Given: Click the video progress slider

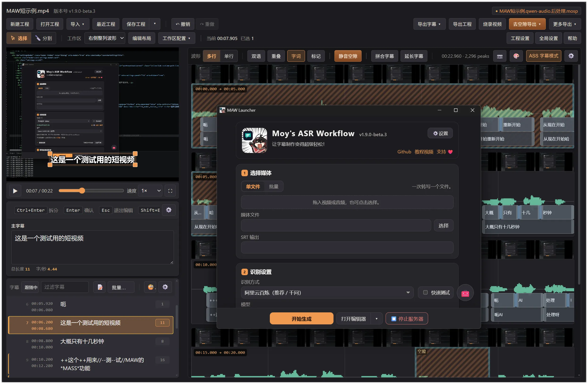Looking at the screenshot, I should point(91,191).
